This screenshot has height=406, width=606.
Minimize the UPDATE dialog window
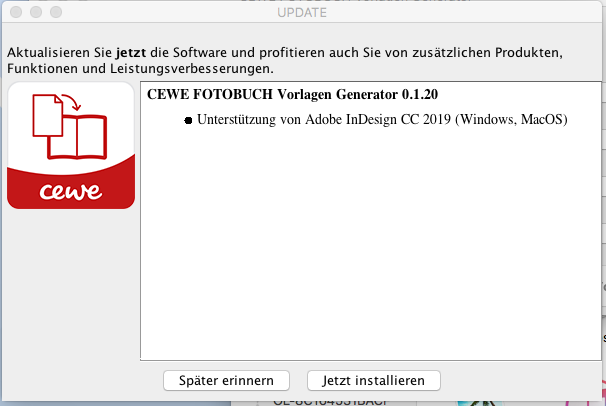(x=36, y=12)
